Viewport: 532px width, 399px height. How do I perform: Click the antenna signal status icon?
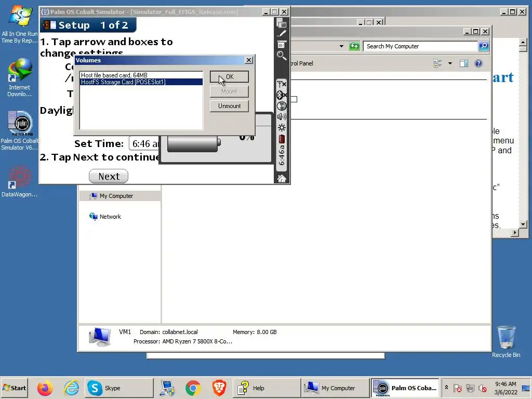(281, 84)
